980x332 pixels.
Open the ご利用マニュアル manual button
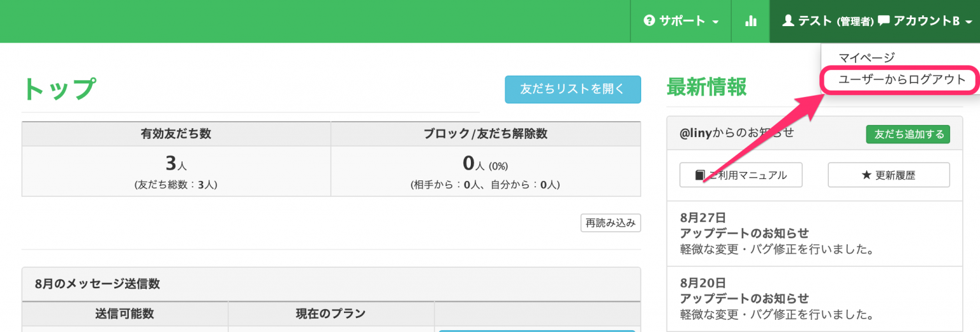tap(741, 175)
